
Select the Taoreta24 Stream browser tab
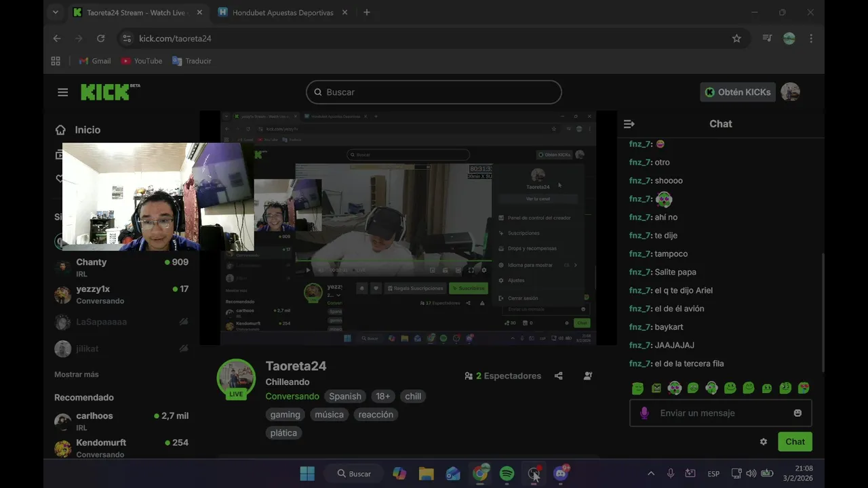point(139,12)
